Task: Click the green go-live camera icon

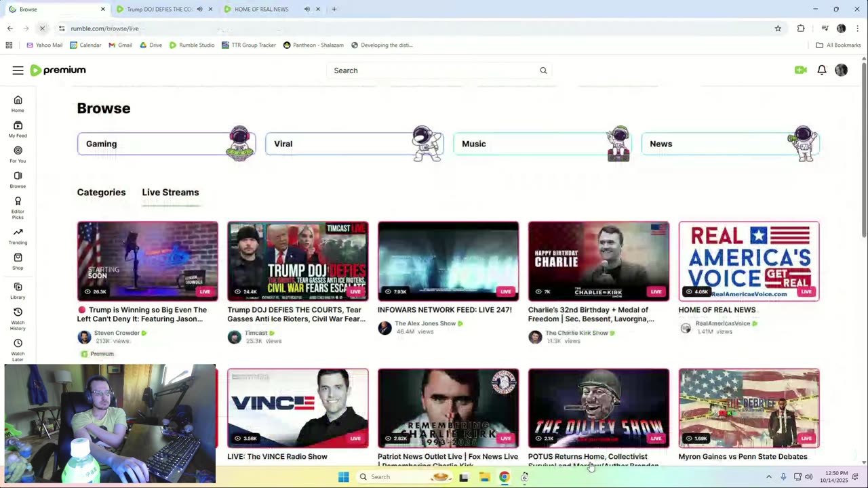Action: point(801,70)
